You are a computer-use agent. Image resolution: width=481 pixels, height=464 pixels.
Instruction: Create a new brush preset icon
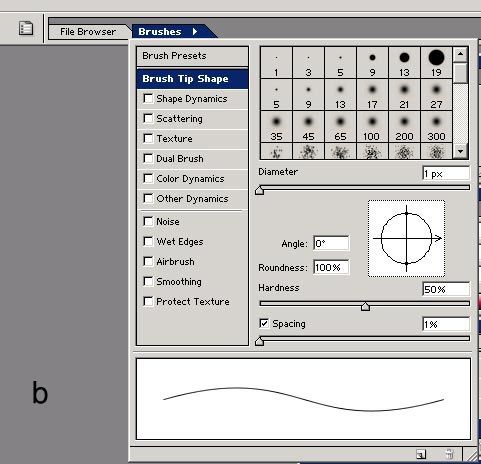(x=421, y=454)
